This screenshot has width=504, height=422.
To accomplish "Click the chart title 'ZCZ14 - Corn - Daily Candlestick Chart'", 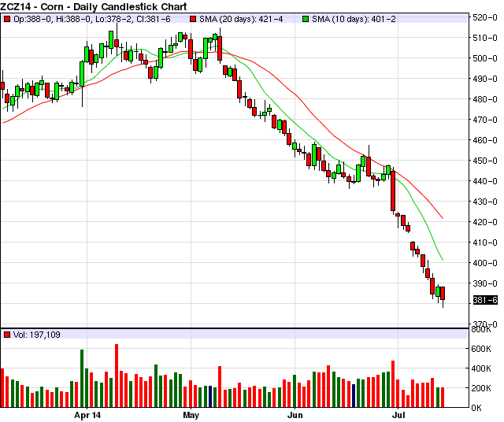I will (x=94, y=6).
